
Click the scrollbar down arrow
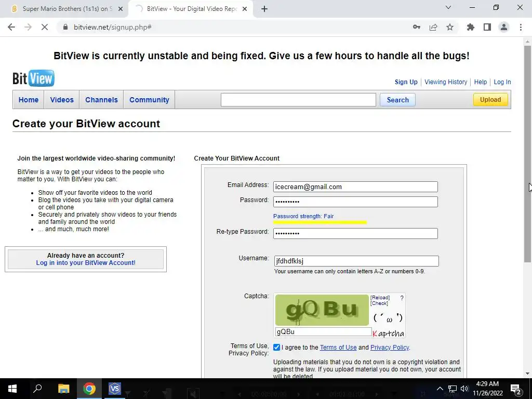click(527, 374)
